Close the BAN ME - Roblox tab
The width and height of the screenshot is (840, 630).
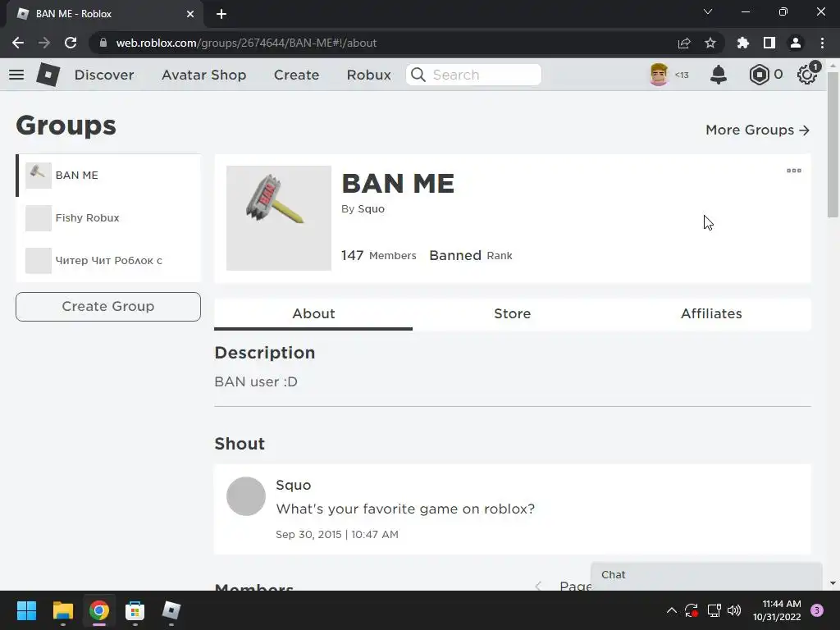[190, 14]
